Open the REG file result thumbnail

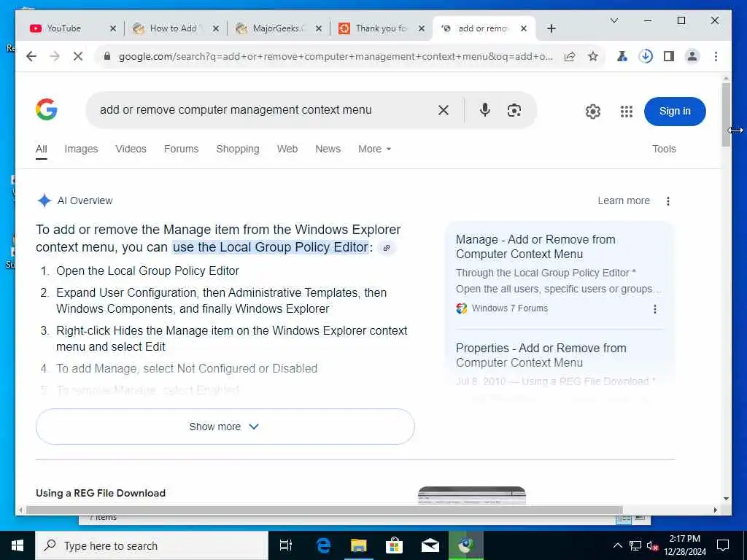pyautogui.click(x=472, y=495)
